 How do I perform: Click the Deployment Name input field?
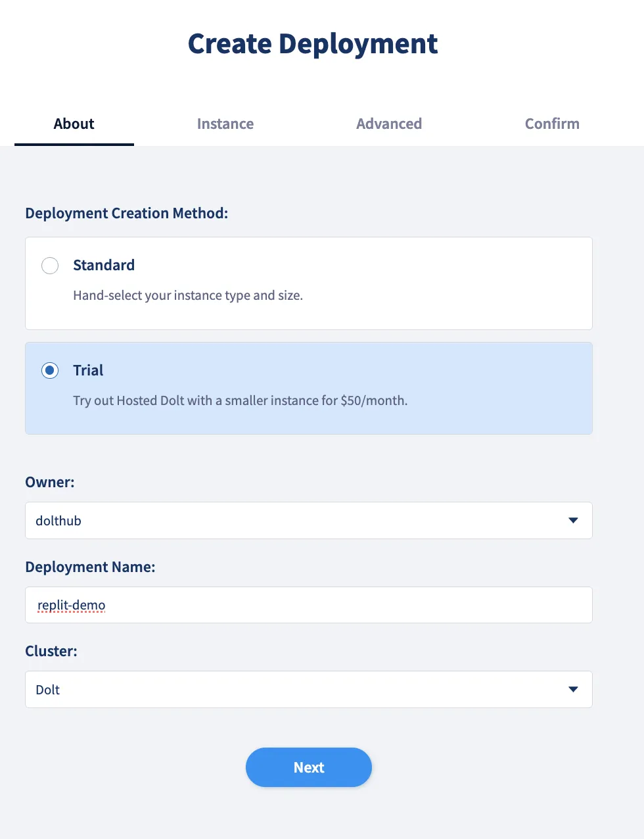click(309, 604)
